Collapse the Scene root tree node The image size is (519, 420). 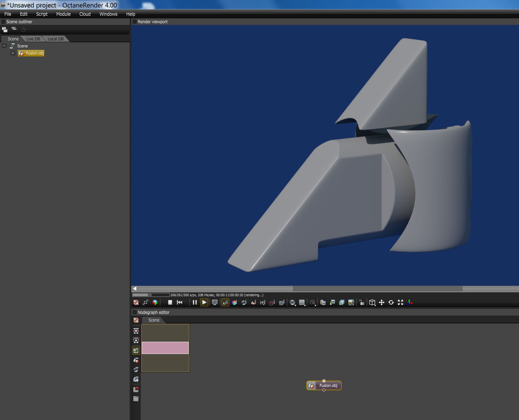4,46
